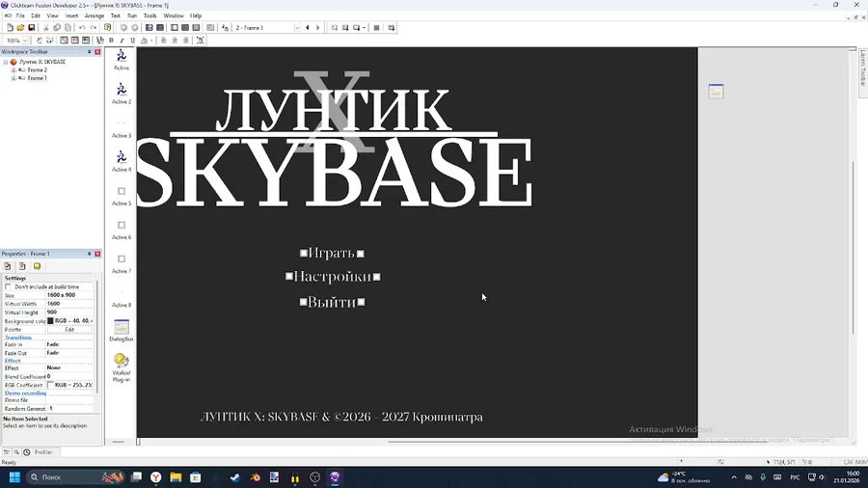Go to the next frame with the right arrow
This screenshot has height=488, width=868.
(x=317, y=28)
